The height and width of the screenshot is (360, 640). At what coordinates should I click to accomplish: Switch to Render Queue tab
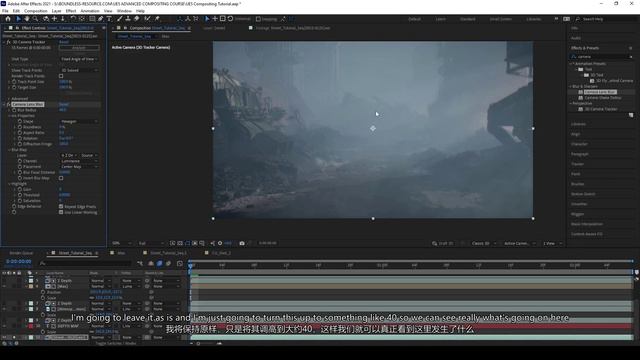point(21,253)
